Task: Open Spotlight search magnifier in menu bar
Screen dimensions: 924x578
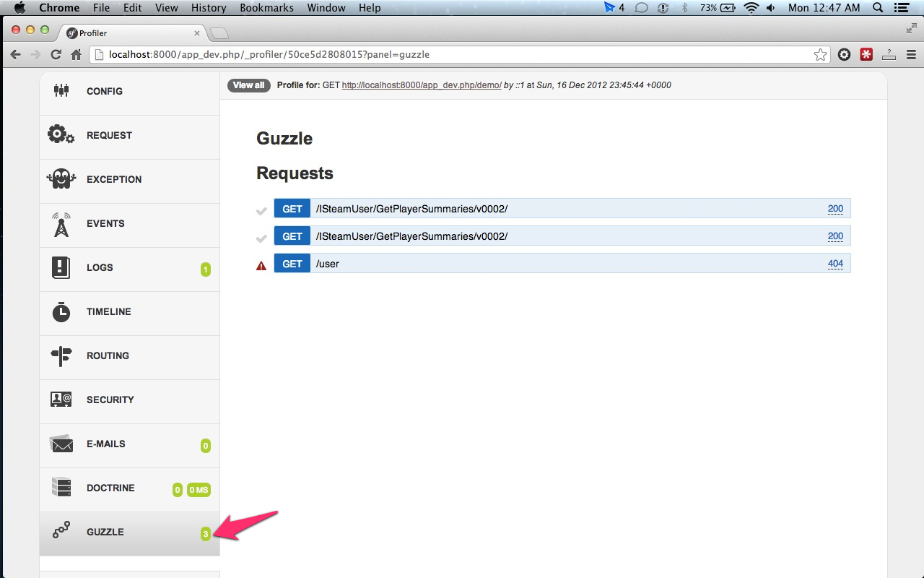Action: [x=878, y=8]
